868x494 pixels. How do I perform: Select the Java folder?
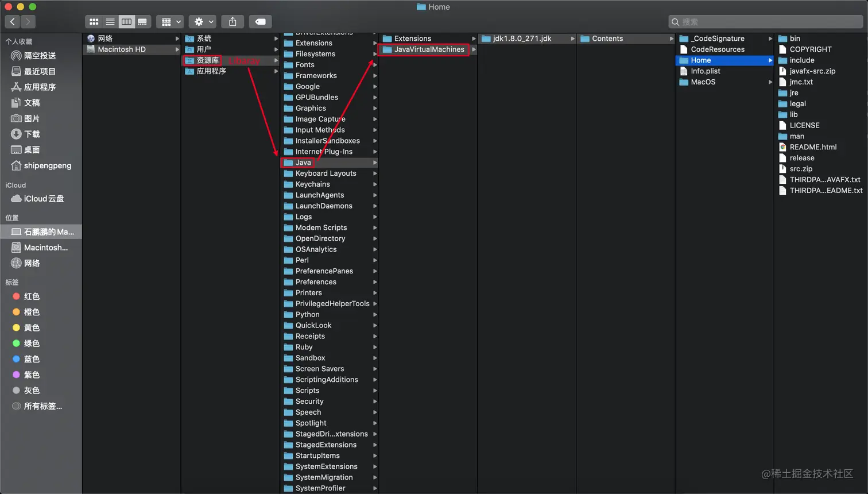point(330,163)
